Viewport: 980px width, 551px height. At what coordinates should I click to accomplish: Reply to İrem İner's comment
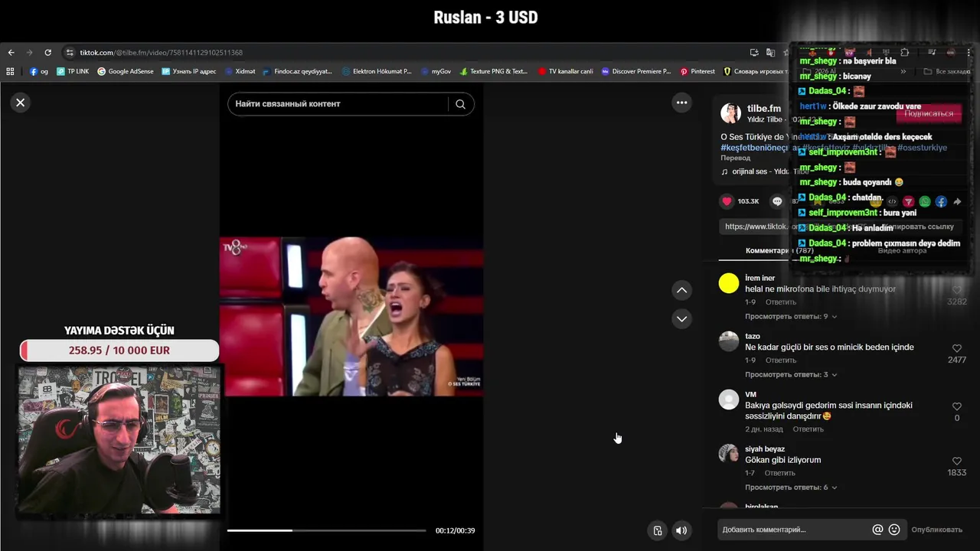coord(781,302)
